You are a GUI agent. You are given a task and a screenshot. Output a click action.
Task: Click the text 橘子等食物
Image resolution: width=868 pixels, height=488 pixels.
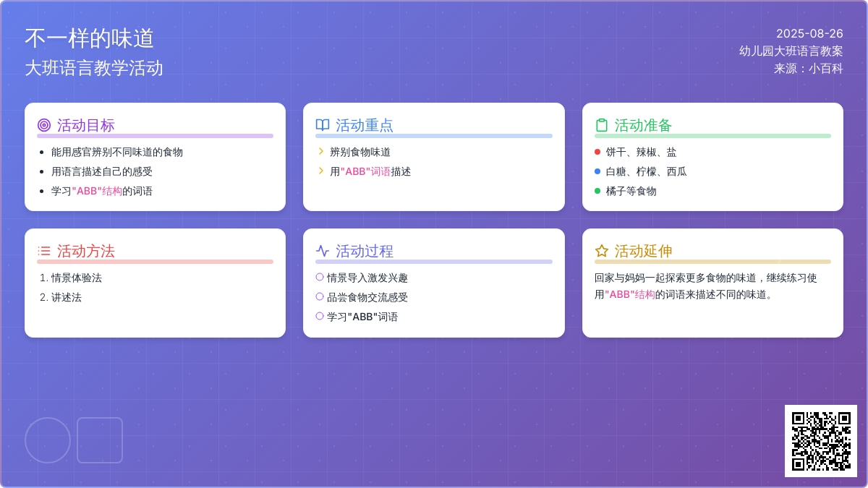631,191
